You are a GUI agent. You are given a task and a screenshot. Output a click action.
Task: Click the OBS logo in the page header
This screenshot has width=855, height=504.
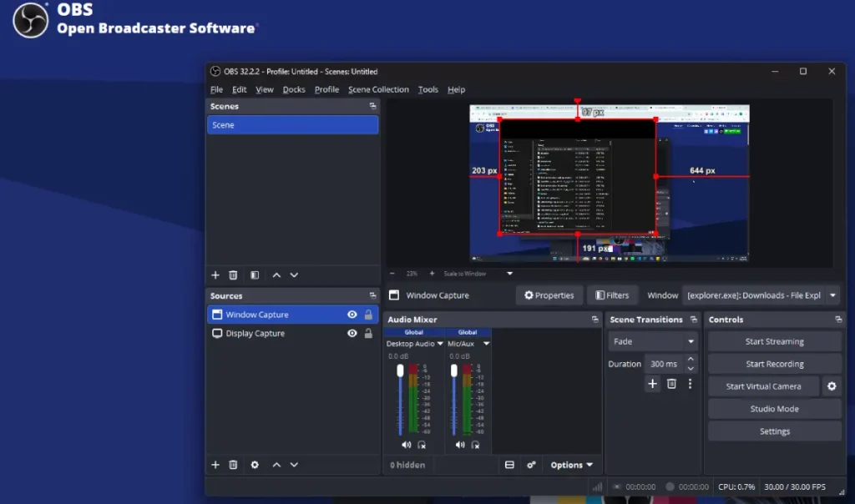click(31, 20)
